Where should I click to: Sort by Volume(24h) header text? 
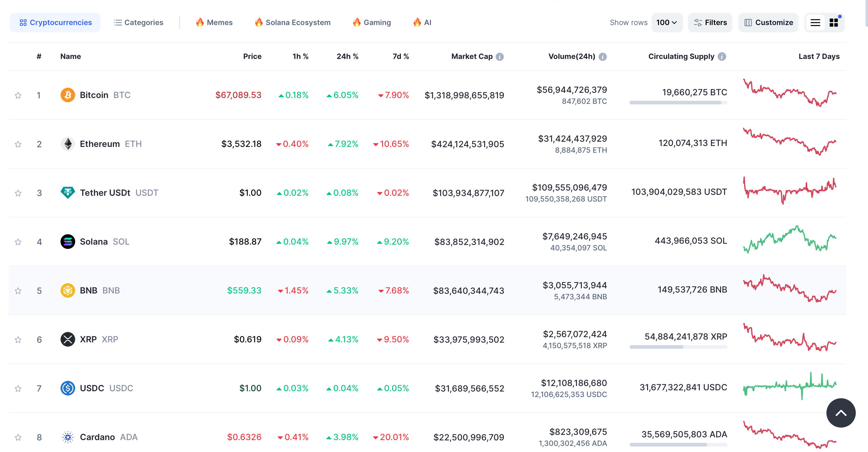click(572, 56)
